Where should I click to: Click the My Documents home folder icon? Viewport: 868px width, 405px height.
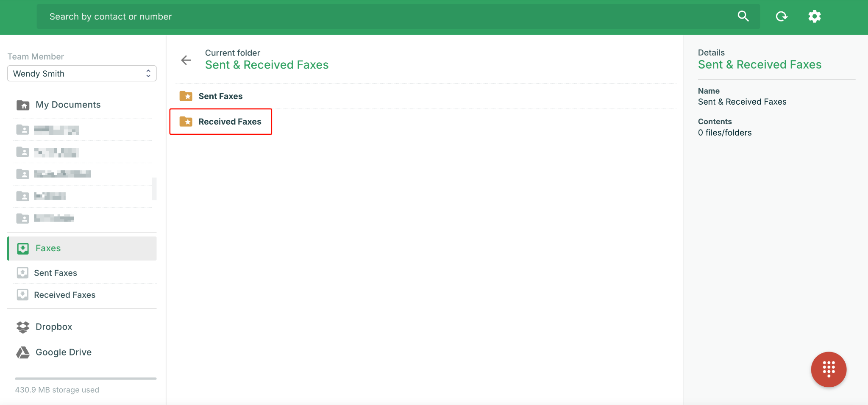click(x=23, y=105)
